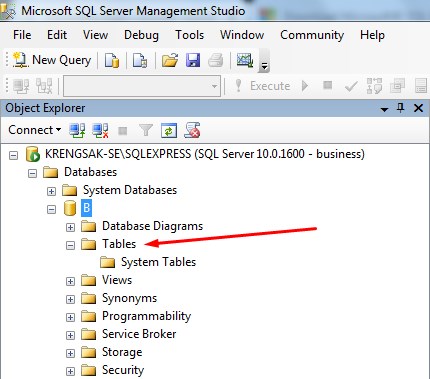Screen dimensions: 430x379
Task: Collapse the Databases folder node
Action: (32, 173)
